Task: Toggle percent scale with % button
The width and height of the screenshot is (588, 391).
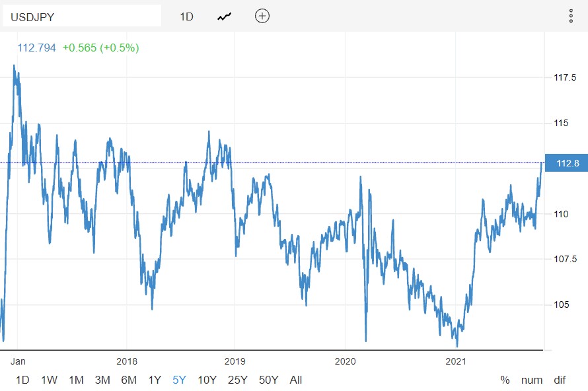Action: pos(505,380)
